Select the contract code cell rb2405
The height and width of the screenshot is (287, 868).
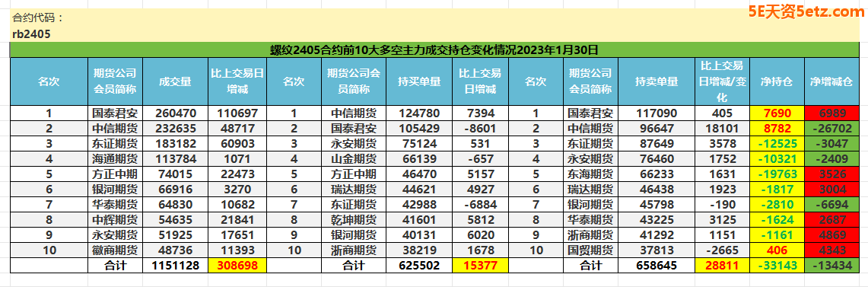(x=31, y=33)
